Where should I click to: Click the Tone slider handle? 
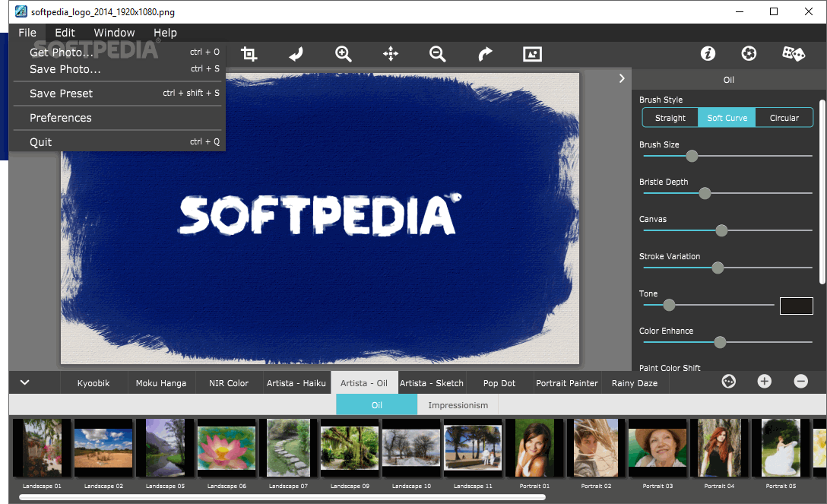tap(669, 305)
